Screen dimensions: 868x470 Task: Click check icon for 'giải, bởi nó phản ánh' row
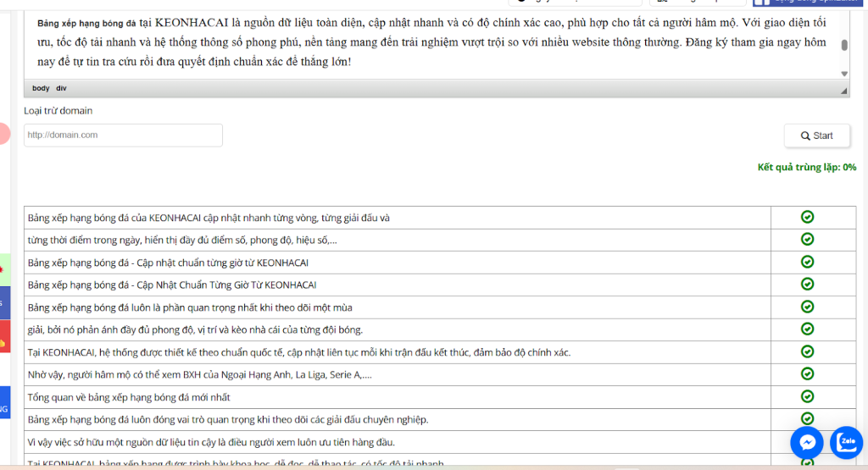click(807, 329)
